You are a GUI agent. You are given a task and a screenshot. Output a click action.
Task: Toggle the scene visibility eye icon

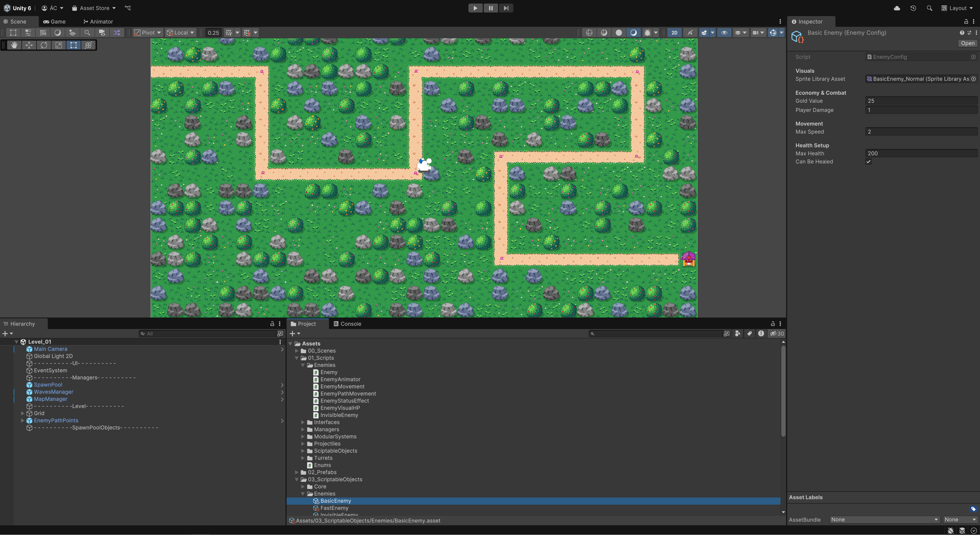coord(724,33)
